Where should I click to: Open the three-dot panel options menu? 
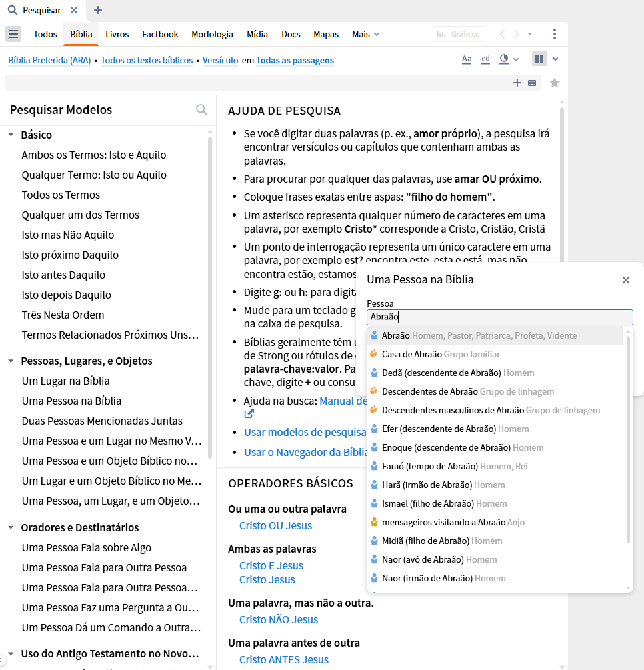coord(555,34)
